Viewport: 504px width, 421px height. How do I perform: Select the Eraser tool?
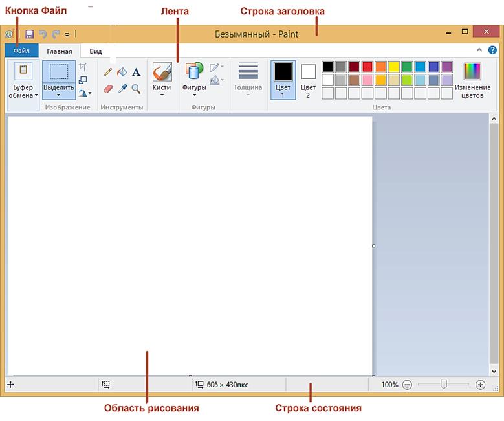click(x=108, y=89)
